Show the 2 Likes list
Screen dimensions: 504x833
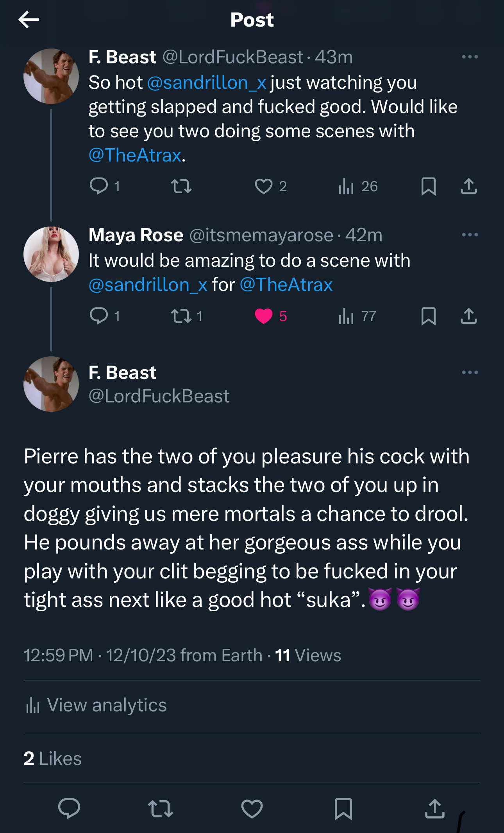[x=53, y=759]
